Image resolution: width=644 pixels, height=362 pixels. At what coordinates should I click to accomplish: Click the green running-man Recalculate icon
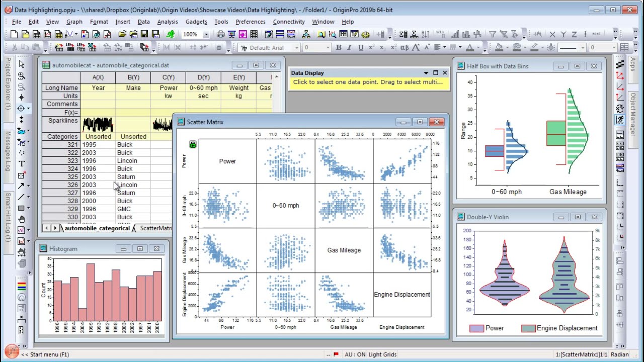[171, 34]
